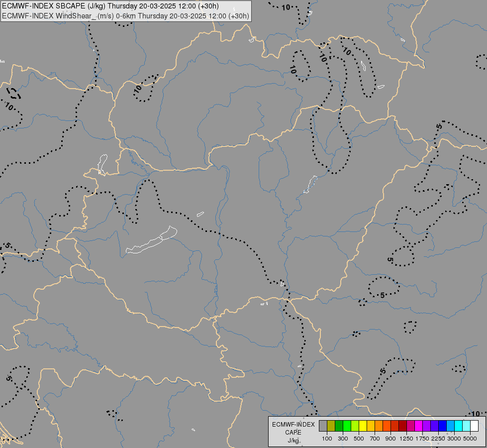Click the gray swatch in CAPE legend

[323, 426]
